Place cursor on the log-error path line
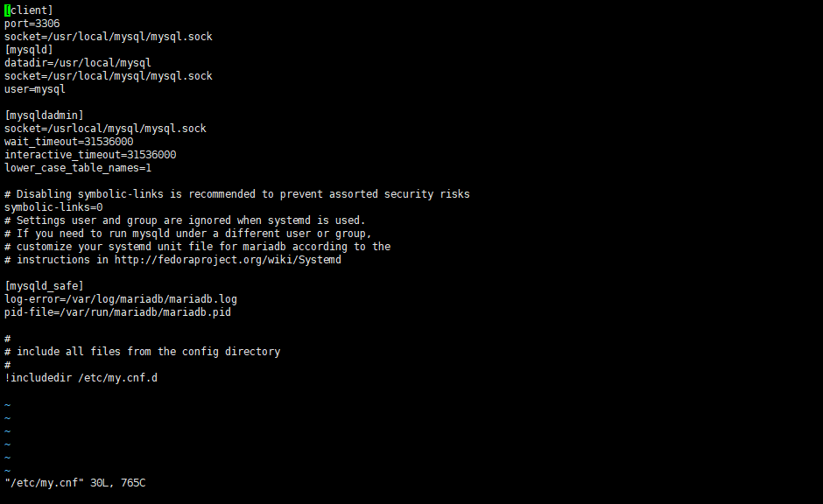The image size is (823, 504). pyautogui.click(x=121, y=299)
